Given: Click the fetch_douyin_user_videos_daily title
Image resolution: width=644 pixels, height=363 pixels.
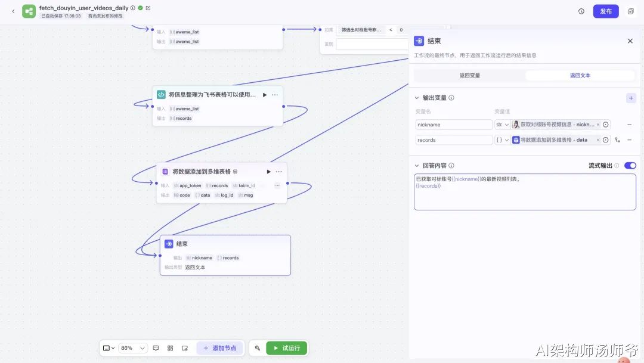Looking at the screenshot, I should coord(84,8).
